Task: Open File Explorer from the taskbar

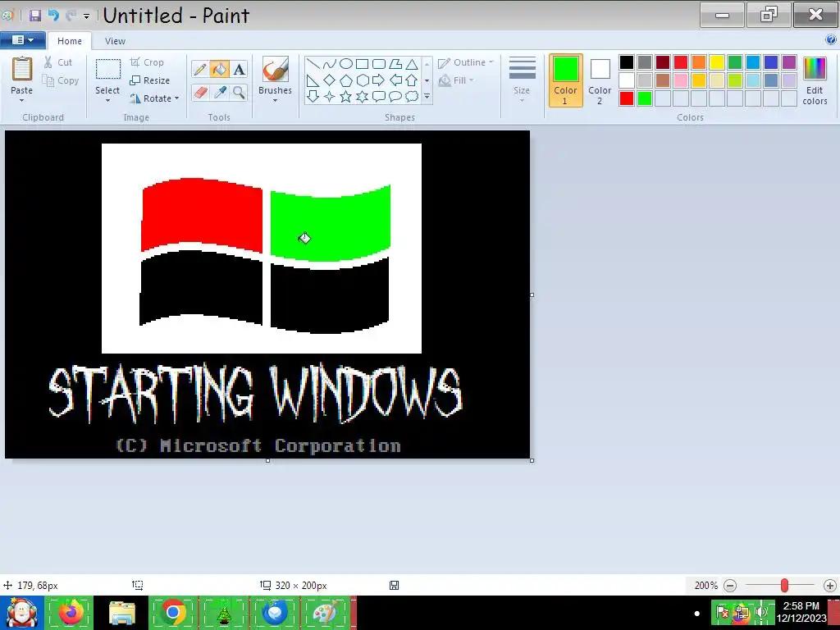Action: [x=121, y=612]
